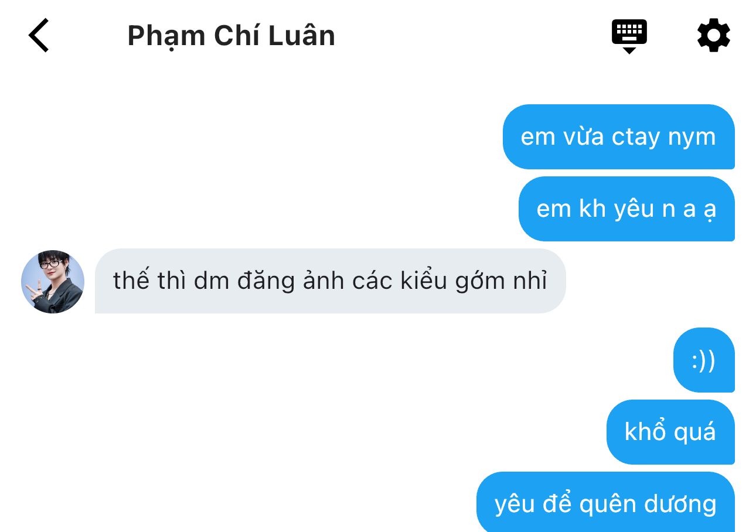Screen dimensions: 756x532
Task: Tap the bottommost blue sent message
Action: [x=605, y=502]
